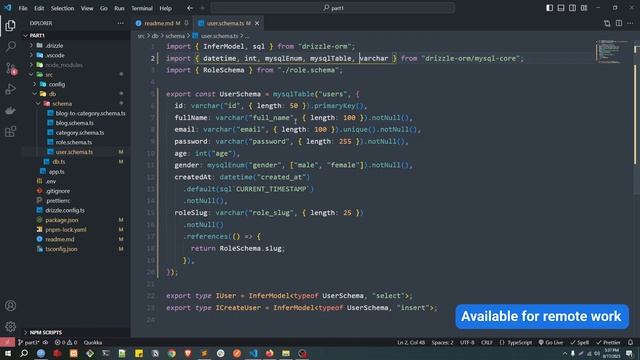Open blog.schema.ts in explorer
The height and width of the screenshot is (360, 640).
coord(75,123)
